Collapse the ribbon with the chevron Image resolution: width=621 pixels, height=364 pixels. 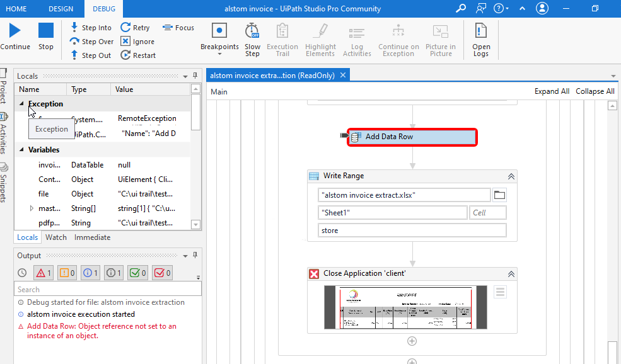coord(523,8)
